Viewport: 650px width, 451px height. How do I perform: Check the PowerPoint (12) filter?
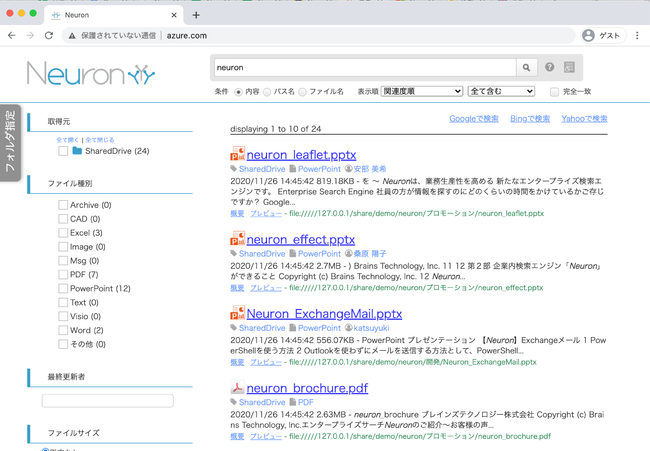coord(63,288)
